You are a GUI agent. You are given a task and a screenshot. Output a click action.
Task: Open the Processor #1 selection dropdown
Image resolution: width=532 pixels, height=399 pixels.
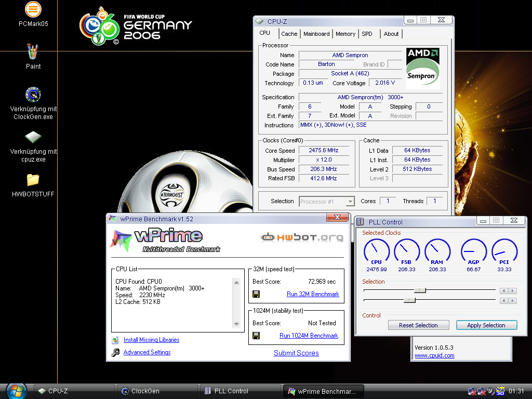(350, 202)
